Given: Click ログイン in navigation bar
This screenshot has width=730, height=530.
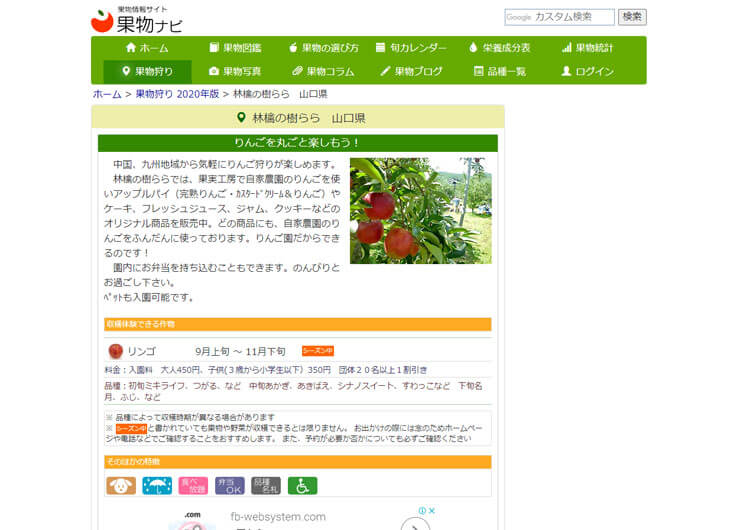Looking at the screenshot, I should 588,72.
